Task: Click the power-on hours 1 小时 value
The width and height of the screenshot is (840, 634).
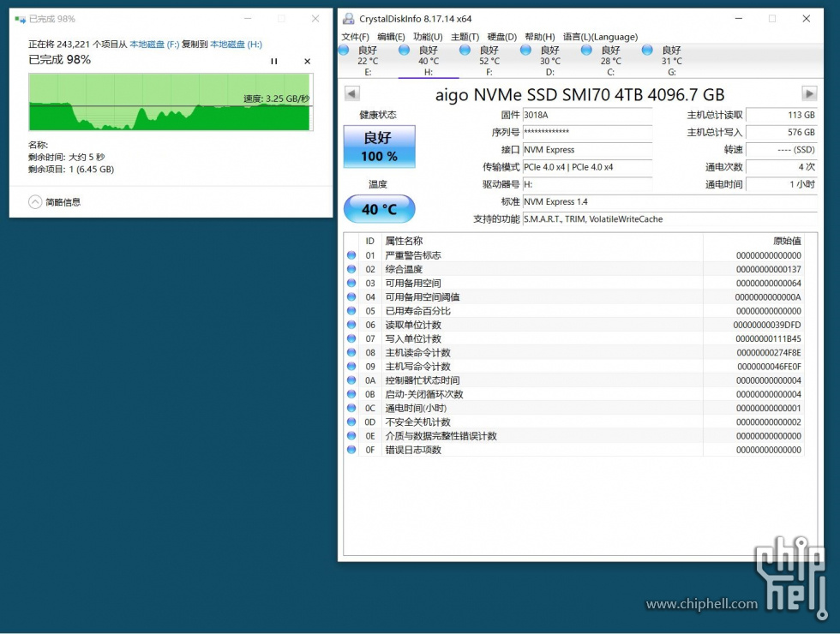Action: [x=782, y=184]
